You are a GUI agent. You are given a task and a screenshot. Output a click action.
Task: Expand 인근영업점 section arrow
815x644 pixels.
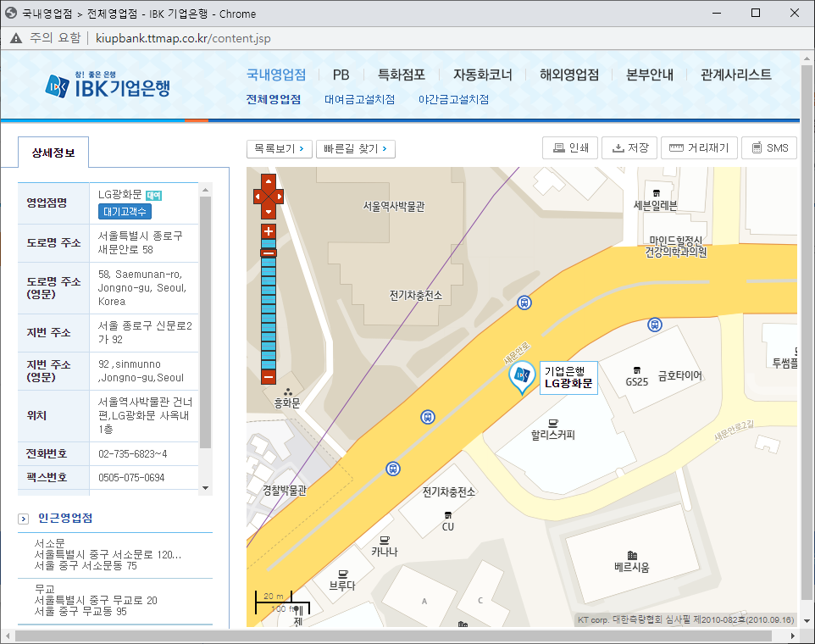(23, 519)
